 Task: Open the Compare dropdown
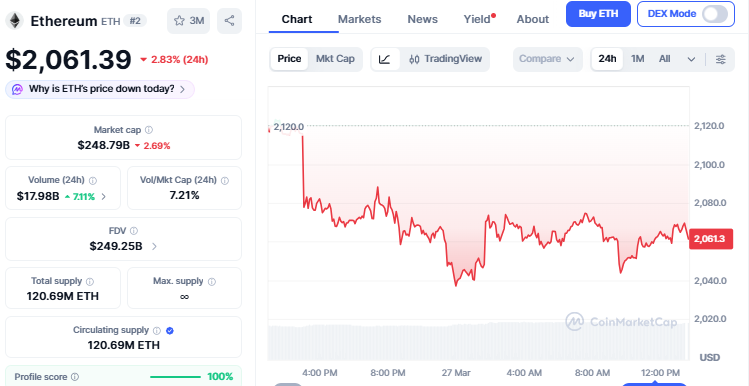coord(547,59)
